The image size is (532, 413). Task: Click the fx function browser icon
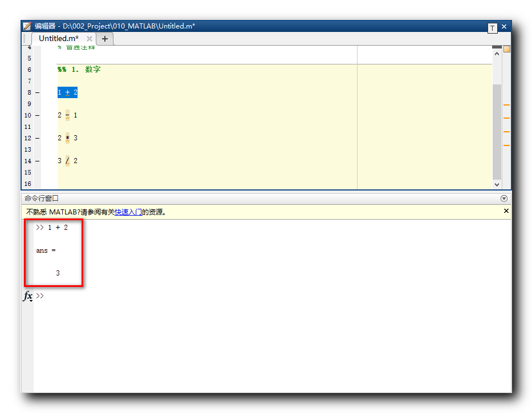coord(28,296)
